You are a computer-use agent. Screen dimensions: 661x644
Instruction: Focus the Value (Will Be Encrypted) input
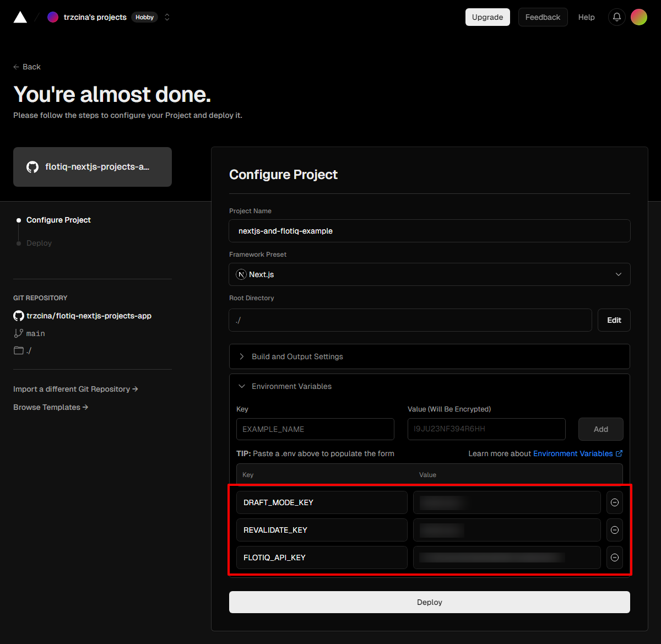coord(486,429)
